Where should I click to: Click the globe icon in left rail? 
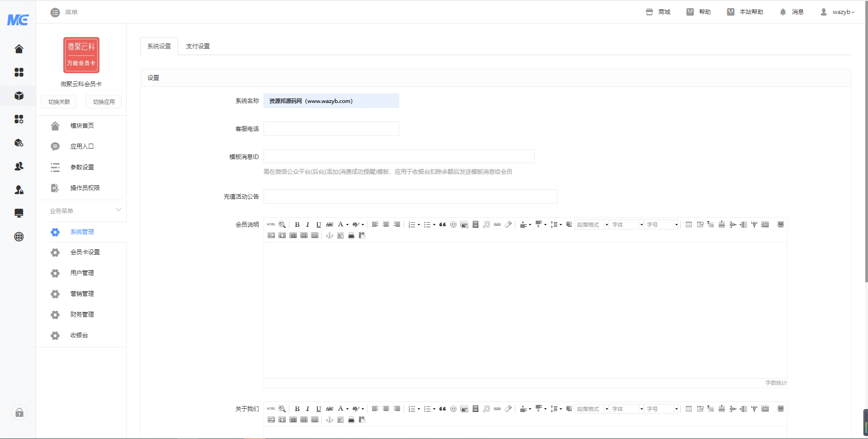coord(19,237)
